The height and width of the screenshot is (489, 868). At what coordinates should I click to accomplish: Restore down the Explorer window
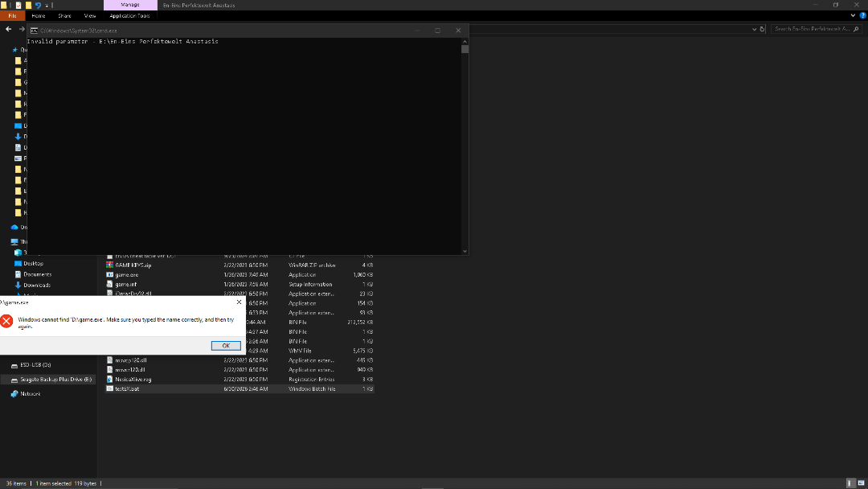(x=836, y=5)
